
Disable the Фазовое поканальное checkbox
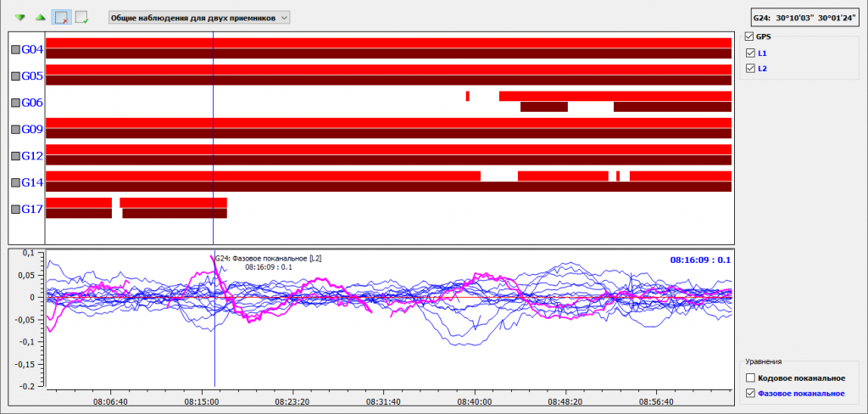(749, 393)
